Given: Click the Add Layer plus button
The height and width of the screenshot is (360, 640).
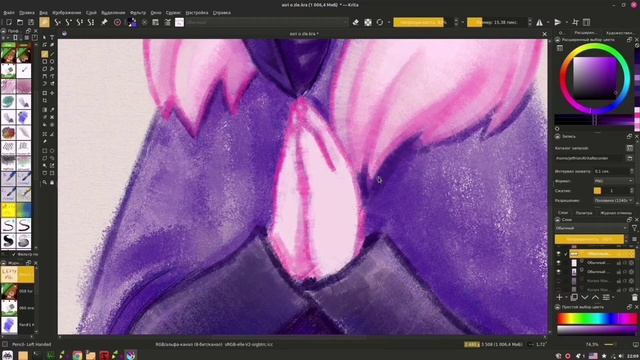Looking at the screenshot, I should (x=560, y=297).
